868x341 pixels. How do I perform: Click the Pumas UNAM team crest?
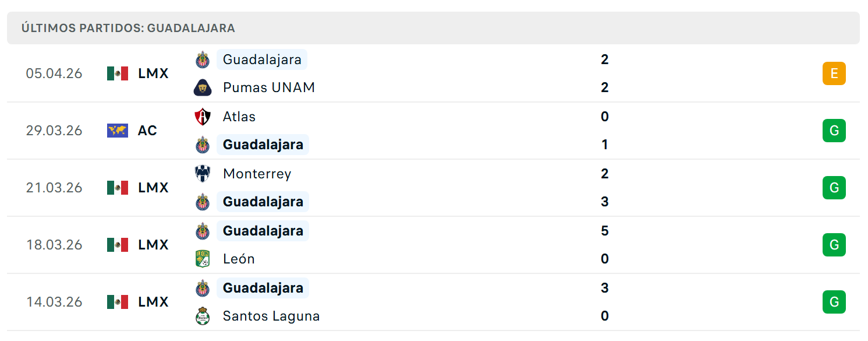202,87
